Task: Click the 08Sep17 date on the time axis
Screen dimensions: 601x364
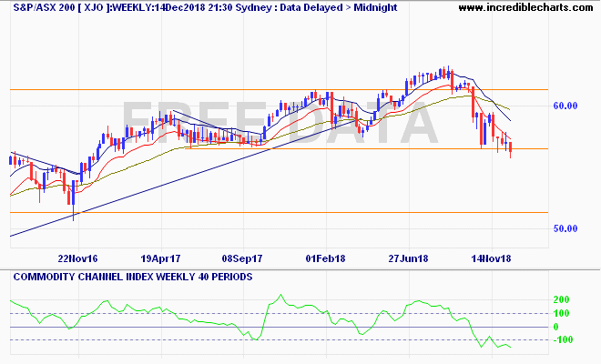Action: point(241,258)
